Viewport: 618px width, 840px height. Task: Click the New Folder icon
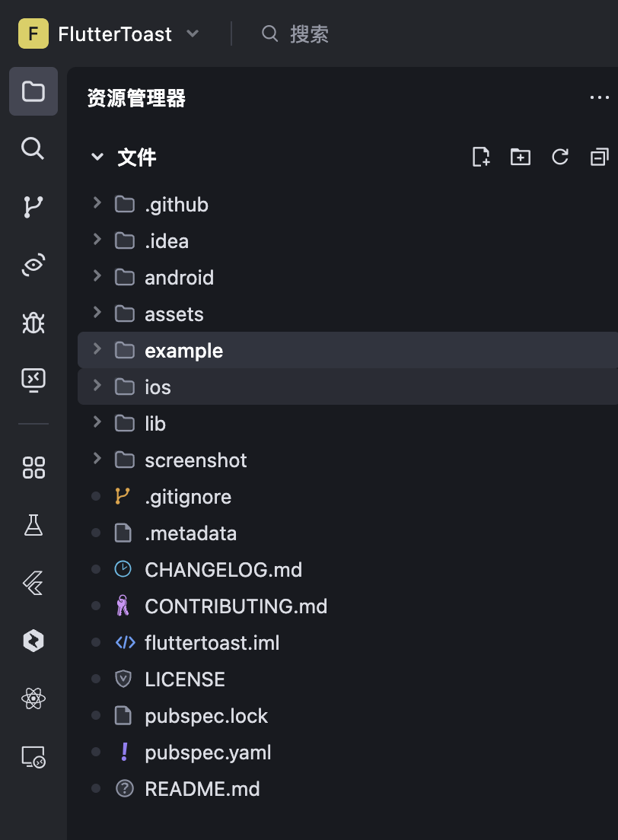point(521,157)
